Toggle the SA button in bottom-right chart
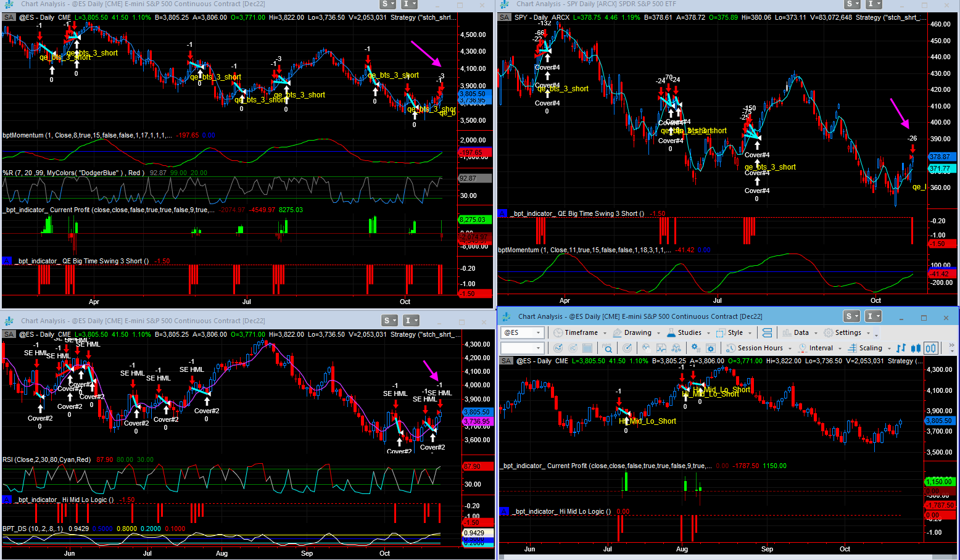This screenshot has height=560, width=960. coord(506,361)
